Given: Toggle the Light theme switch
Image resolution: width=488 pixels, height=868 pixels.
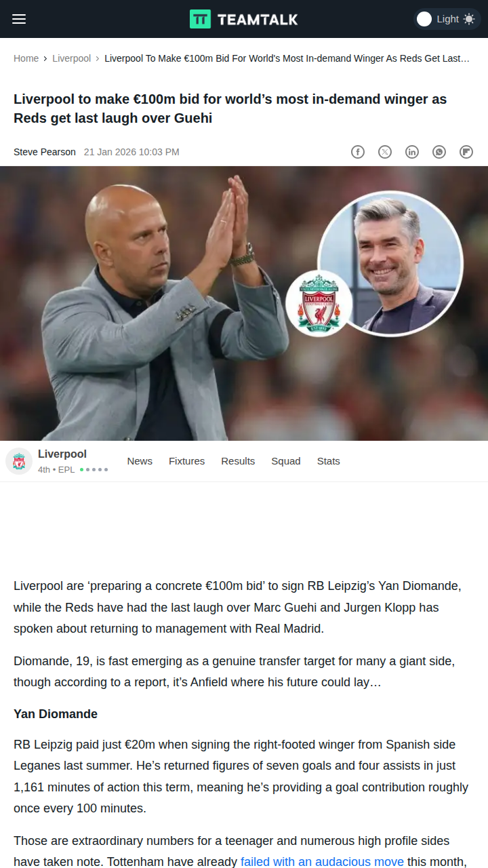Looking at the screenshot, I should coord(446,19).
